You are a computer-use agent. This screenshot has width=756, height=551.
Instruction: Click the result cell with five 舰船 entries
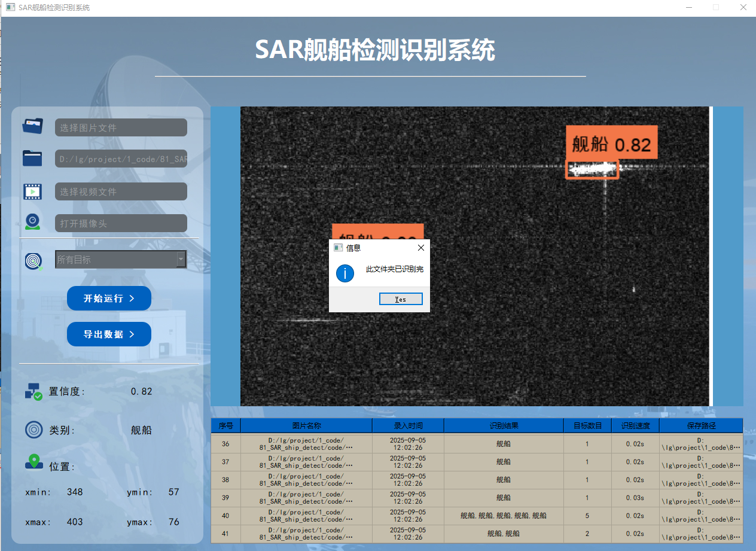point(504,516)
